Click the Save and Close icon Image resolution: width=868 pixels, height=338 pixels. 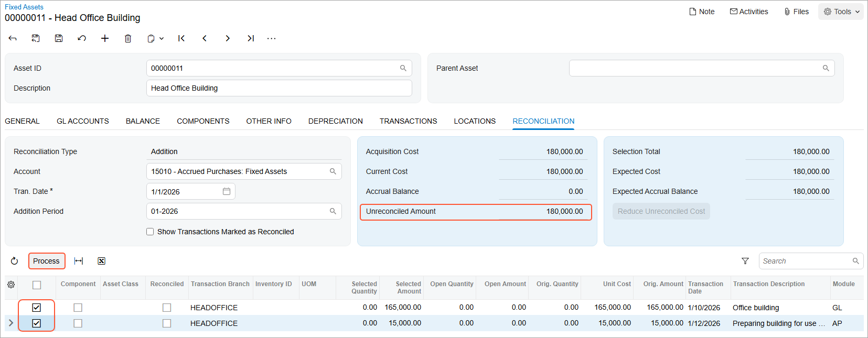click(x=36, y=38)
